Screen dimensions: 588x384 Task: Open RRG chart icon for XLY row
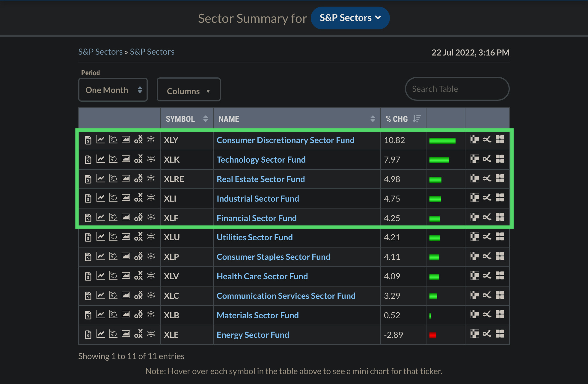(487, 139)
